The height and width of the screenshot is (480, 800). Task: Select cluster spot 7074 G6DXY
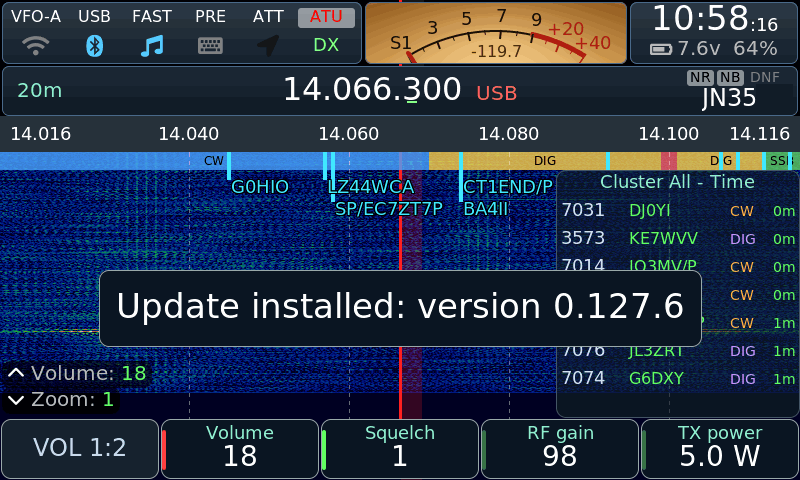coord(678,378)
